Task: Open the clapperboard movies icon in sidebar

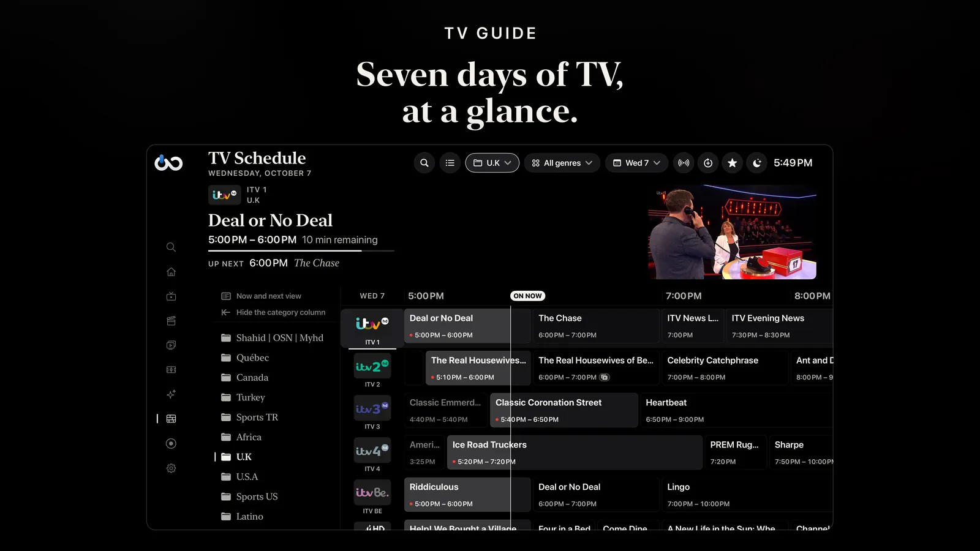Action: [171, 321]
